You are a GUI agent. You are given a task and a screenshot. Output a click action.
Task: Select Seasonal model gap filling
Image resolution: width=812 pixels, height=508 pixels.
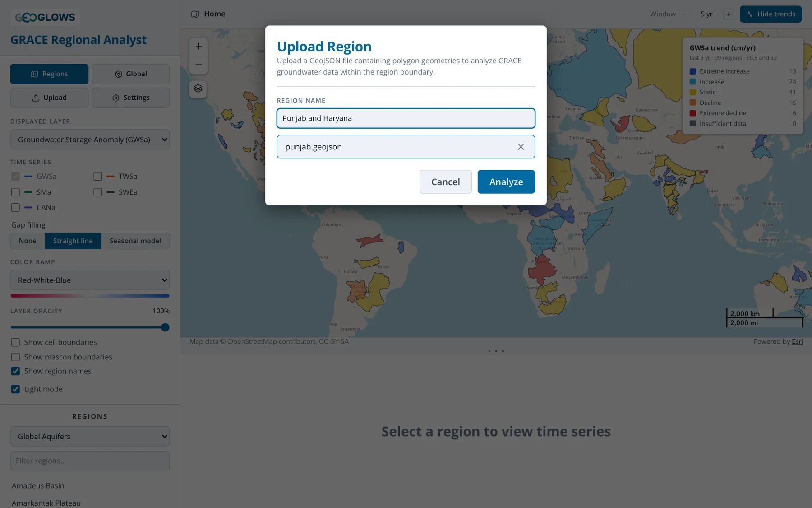pos(135,241)
